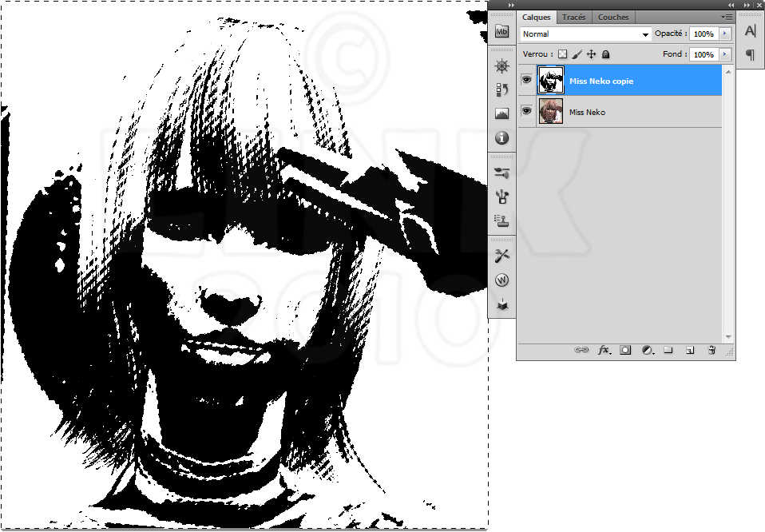
Task: Delete layer using the trash icon
Action: pyautogui.click(x=711, y=350)
